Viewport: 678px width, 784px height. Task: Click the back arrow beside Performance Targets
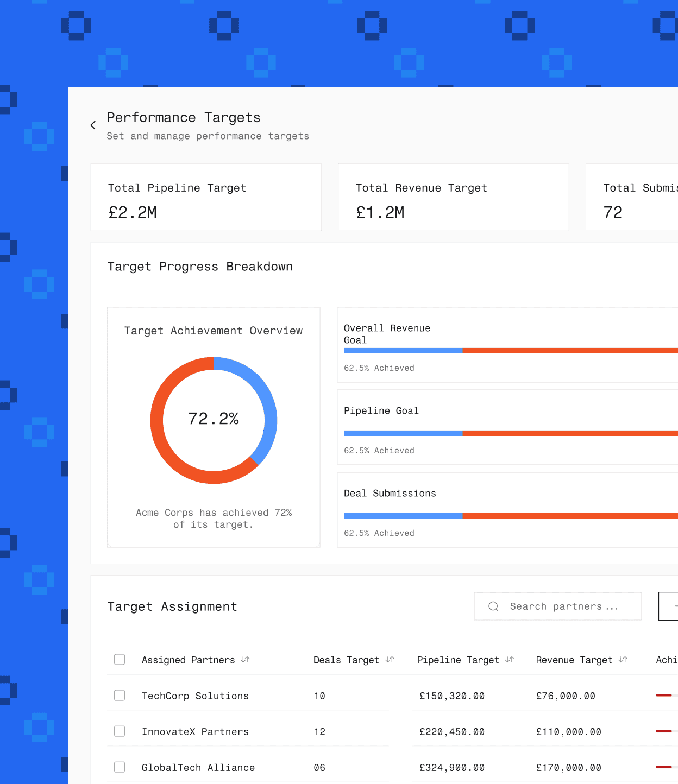point(93,125)
